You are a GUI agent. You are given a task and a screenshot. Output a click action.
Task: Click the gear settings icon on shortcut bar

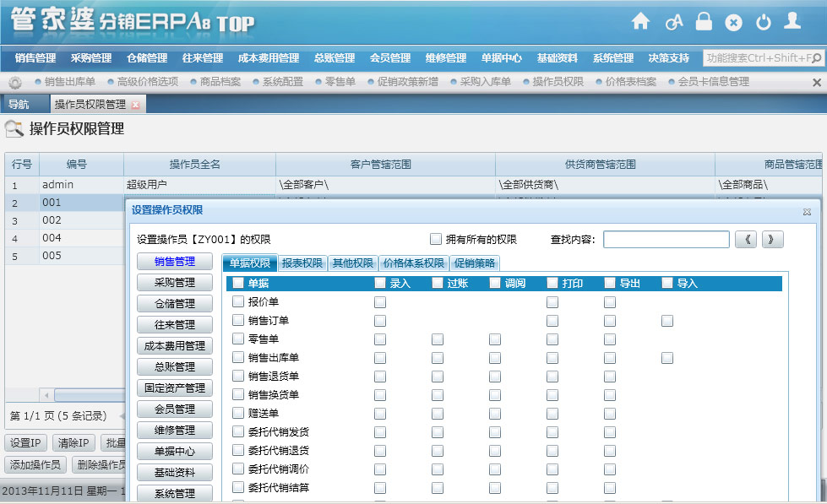coord(14,83)
